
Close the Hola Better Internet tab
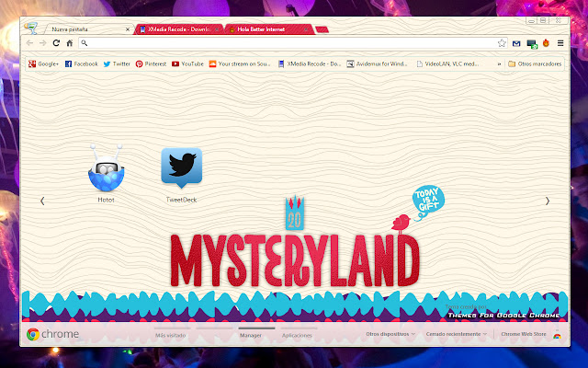(306, 29)
